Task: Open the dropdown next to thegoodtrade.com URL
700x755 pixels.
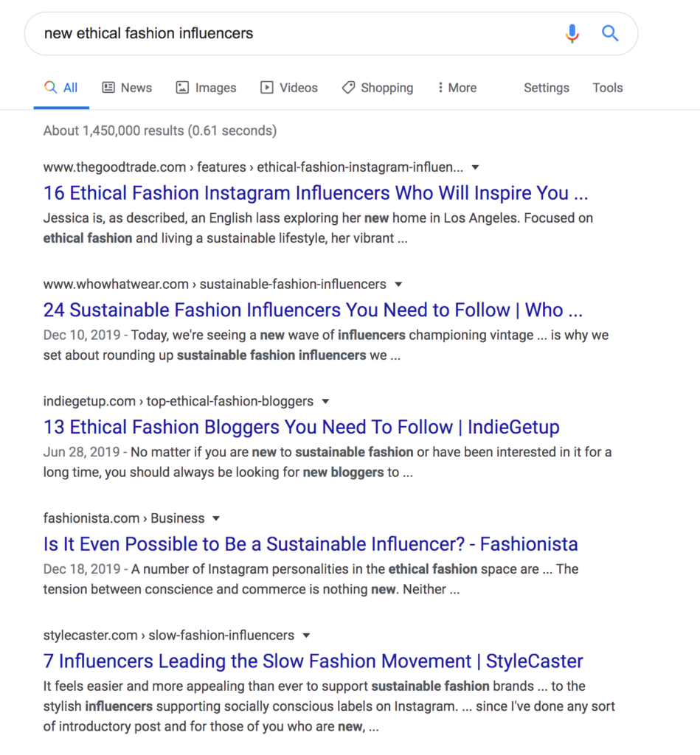Action: 475,167
